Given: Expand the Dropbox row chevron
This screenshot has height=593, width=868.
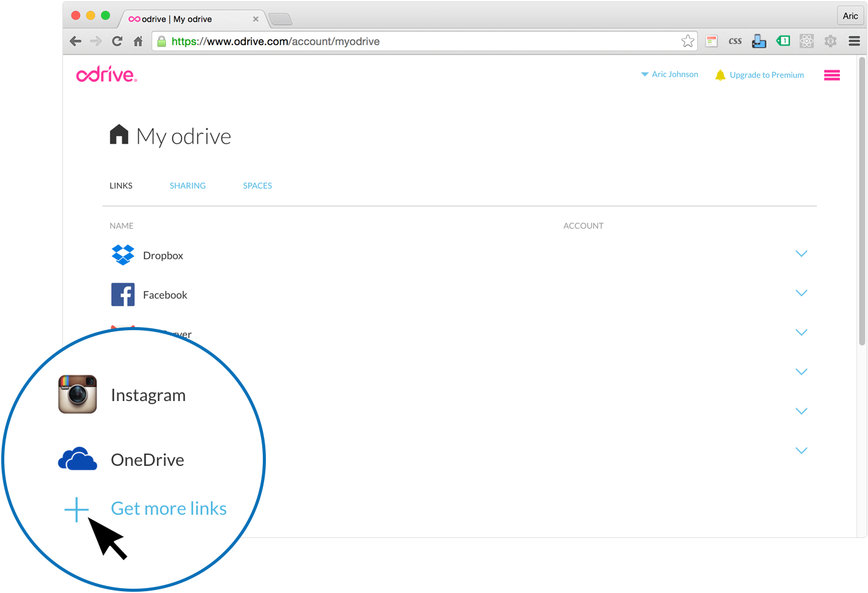Looking at the screenshot, I should click(801, 254).
